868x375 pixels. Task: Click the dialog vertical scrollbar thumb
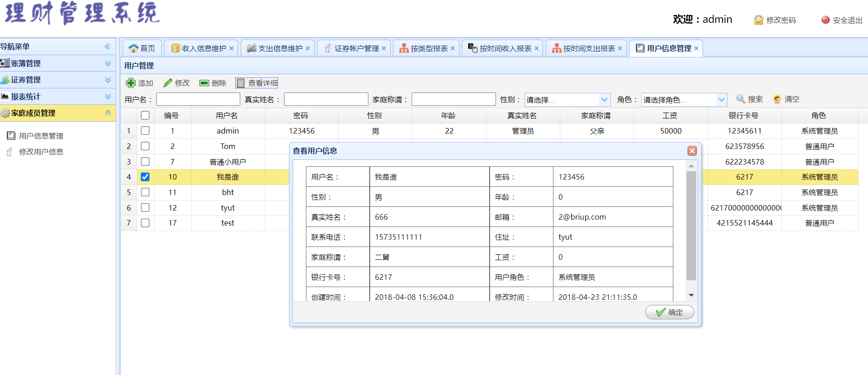(691, 226)
